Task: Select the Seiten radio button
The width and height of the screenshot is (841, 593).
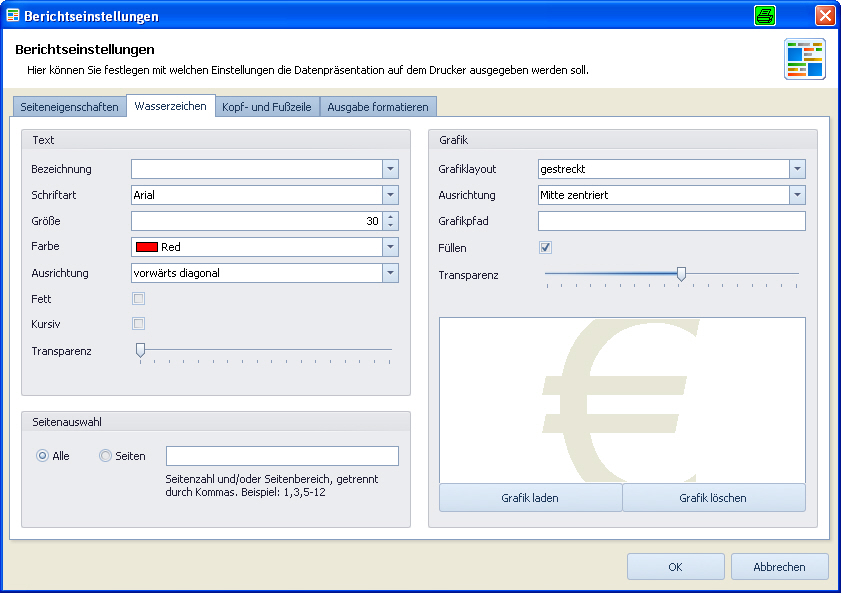Action: click(x=105, y=456)
